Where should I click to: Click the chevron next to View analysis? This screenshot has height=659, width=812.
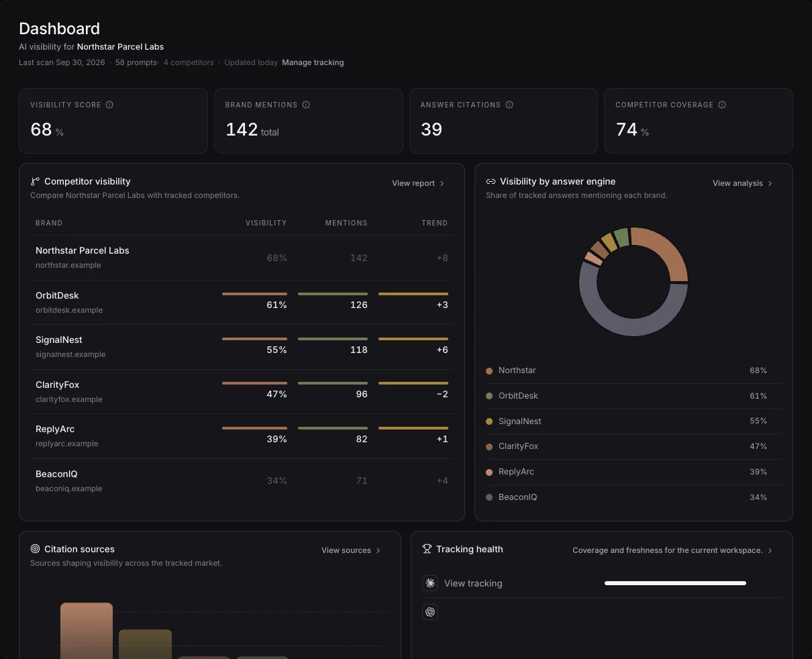[770, 183]
